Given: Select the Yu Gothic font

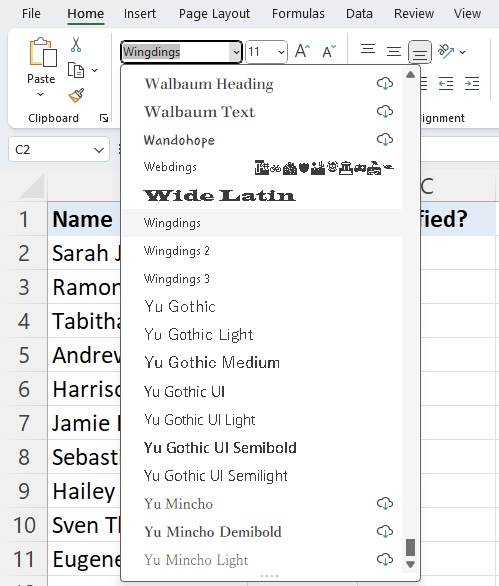Looking at the screenshot, I should [262, 307].
